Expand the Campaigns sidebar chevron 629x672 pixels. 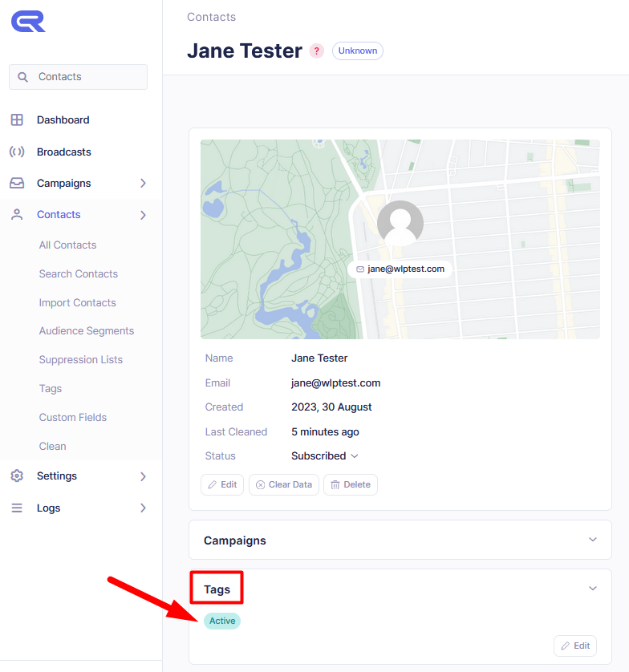click(x=143, y=184)
